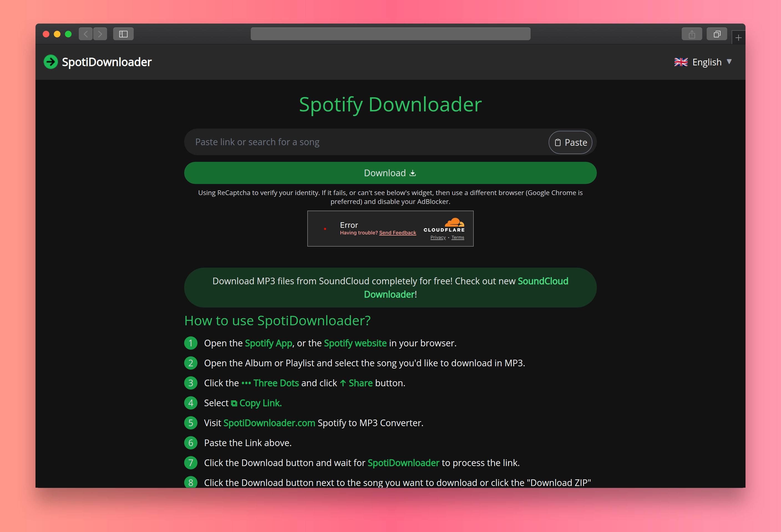Viewport: 781px width, 532px height.
Task: Click the Copy Link highlighted text
Action: pos(260,403)
